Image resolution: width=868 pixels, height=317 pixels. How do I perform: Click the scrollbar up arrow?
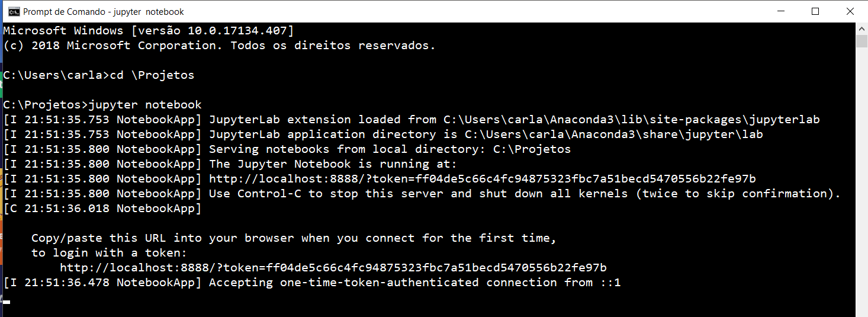pos(861,28)
